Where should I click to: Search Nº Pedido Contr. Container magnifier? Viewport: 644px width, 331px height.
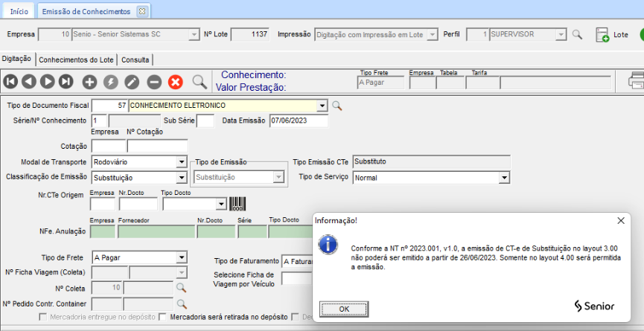pos(181,304)
